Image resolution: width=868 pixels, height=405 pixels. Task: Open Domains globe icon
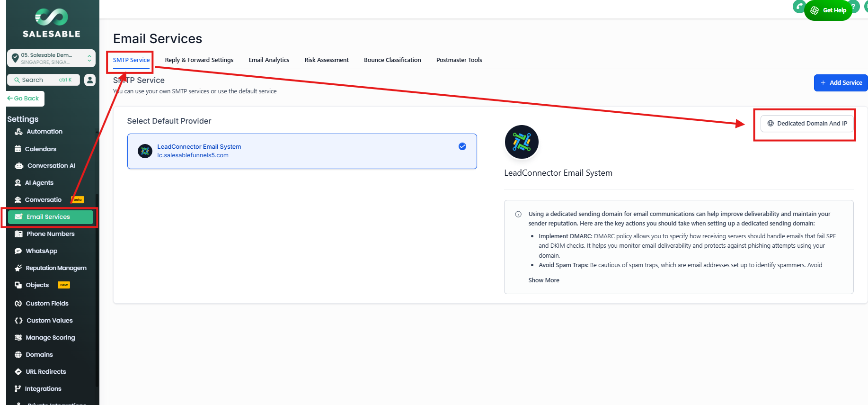pyautogui.click(x=18, y=355)
